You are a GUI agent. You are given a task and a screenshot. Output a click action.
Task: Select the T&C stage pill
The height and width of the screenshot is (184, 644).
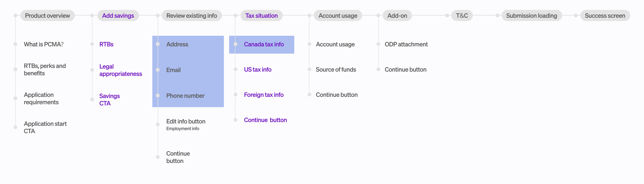coord(462,16)
